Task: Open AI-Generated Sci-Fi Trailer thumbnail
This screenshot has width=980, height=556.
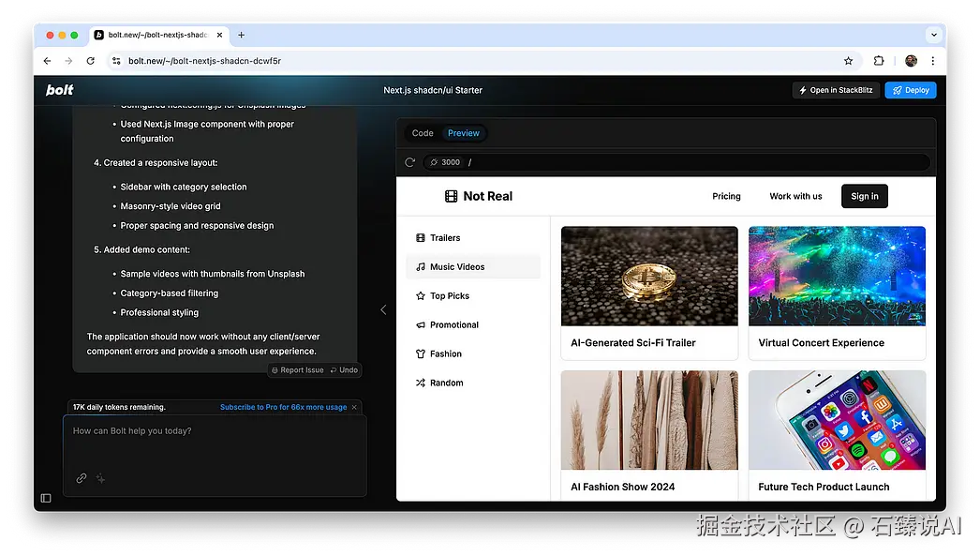Action: [x=649, y=276]
